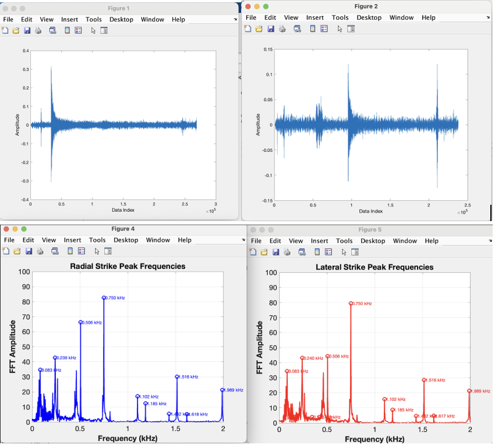Click the Link Plot icon in Figure 2
The image size is (495, 448).
coord(297,29)
